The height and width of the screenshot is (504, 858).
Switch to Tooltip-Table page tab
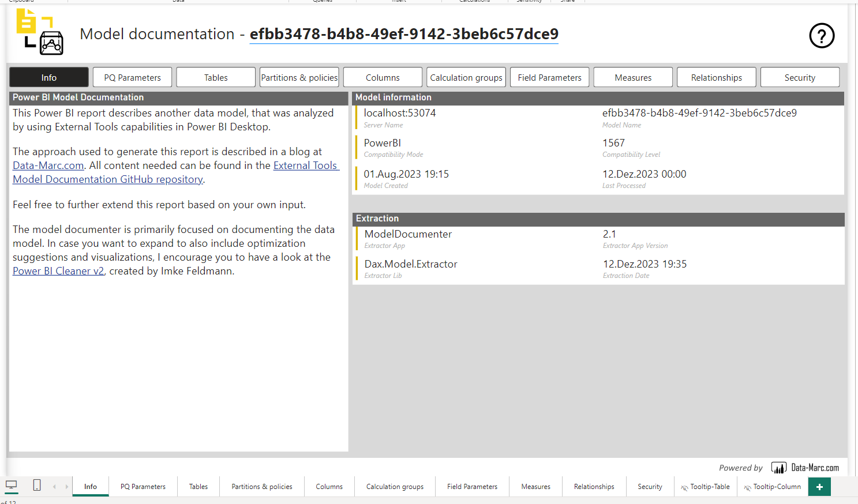click(705, 487)
